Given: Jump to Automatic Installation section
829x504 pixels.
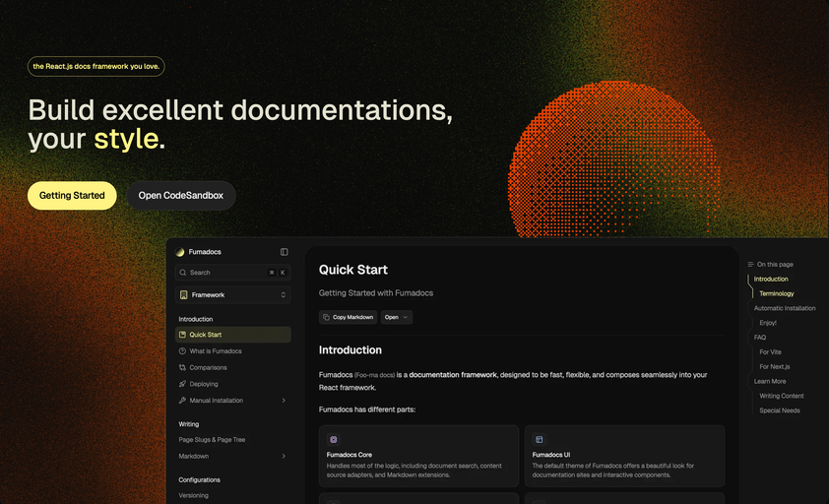Looking at the screenshot, I should pos(785,308).
